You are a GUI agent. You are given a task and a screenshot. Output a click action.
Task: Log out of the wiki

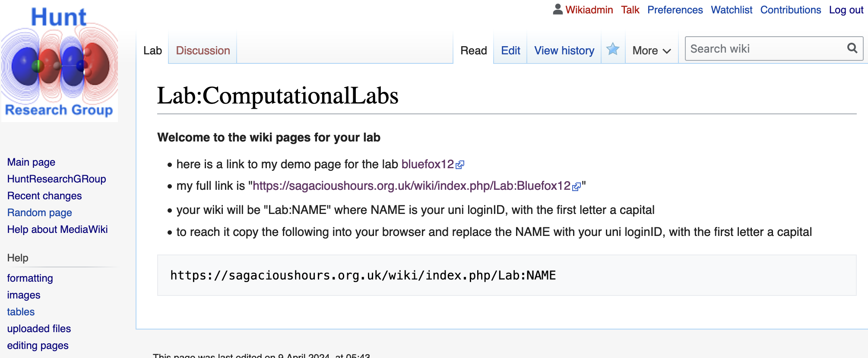[846, 10]
